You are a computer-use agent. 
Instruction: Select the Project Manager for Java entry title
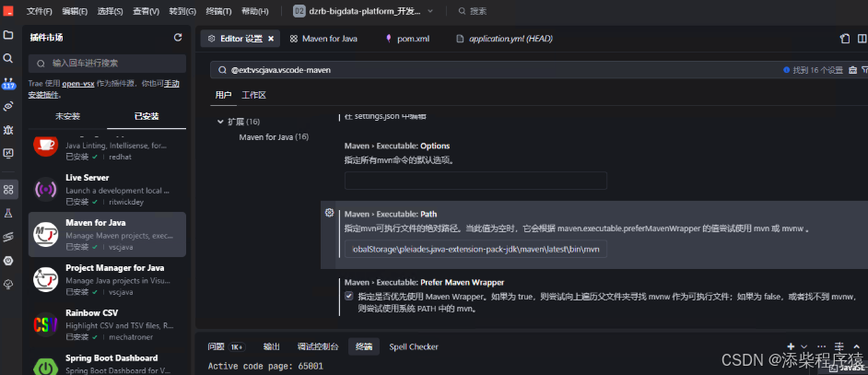114,268
